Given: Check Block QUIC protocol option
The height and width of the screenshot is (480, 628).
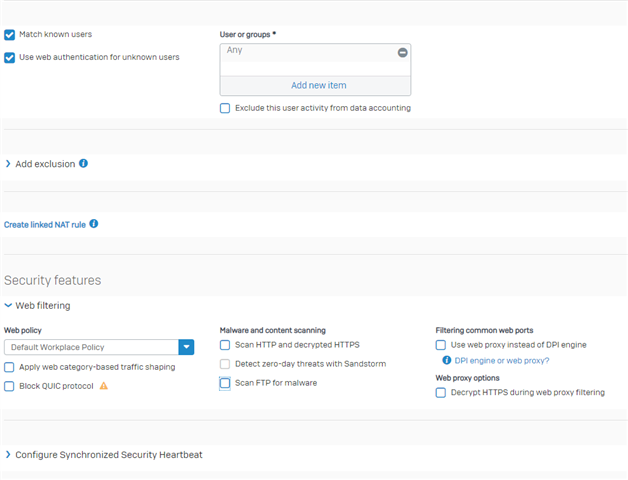Looking at the screenshot, I should point(9,386).
